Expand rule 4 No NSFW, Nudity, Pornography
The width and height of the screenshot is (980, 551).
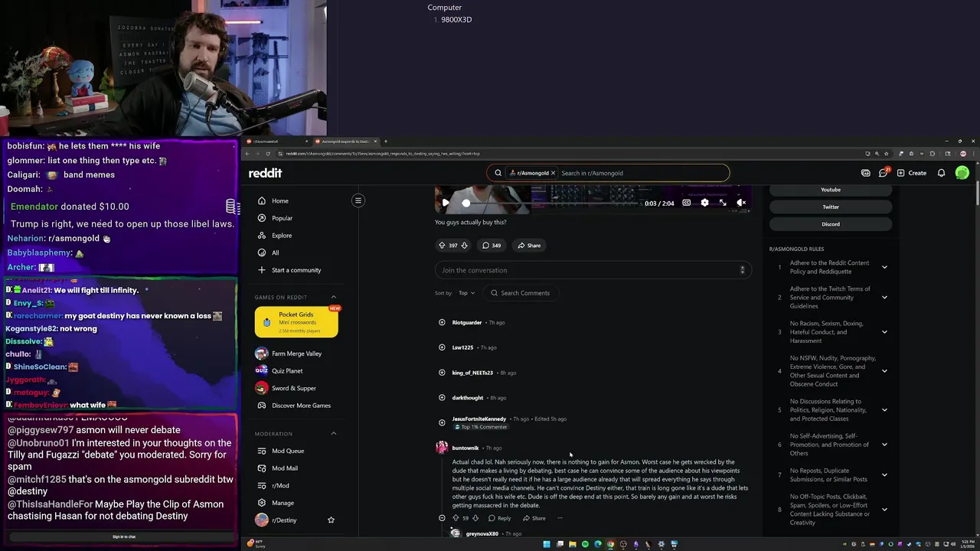884,371
